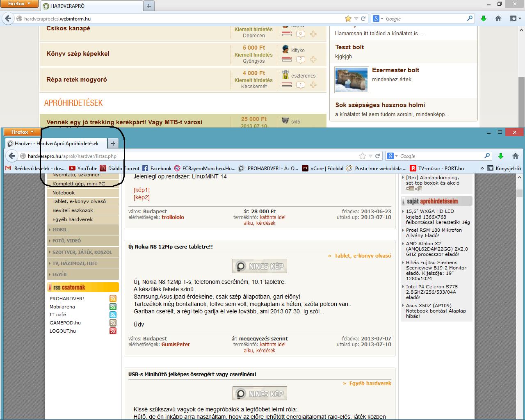Open the kittyko user profile
This screenshot has width=525, height=420.
(x=298, y=50)
